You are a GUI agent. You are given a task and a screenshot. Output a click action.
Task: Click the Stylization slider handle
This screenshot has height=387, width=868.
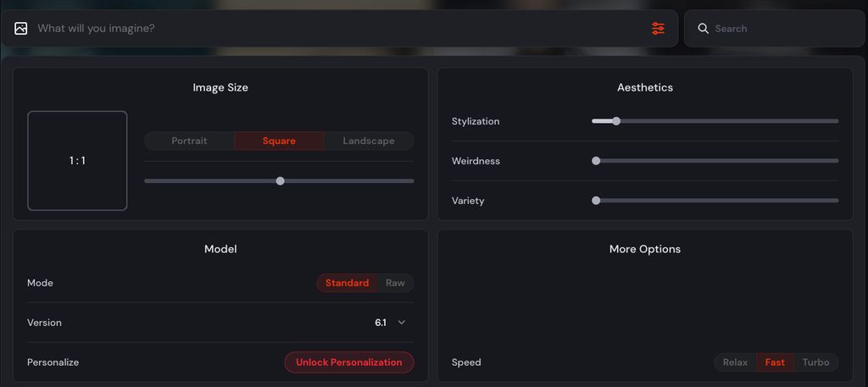click(x=616, y=121)
